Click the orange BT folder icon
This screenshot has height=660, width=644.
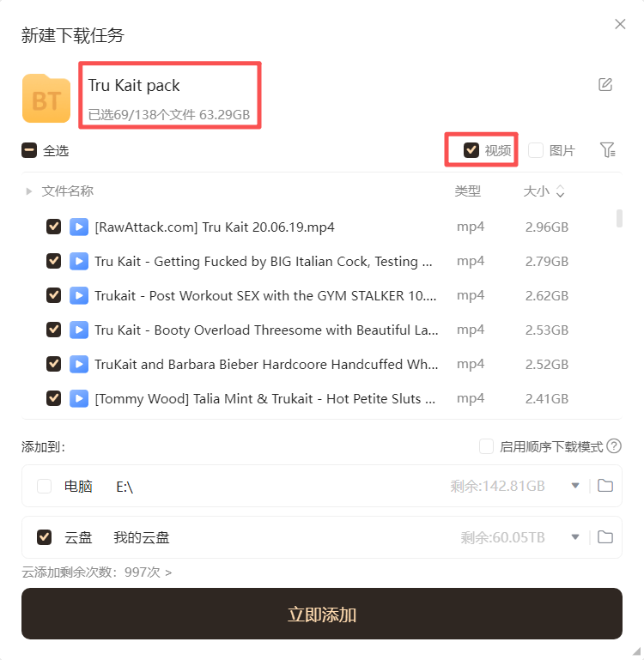[x=46, y=99]
